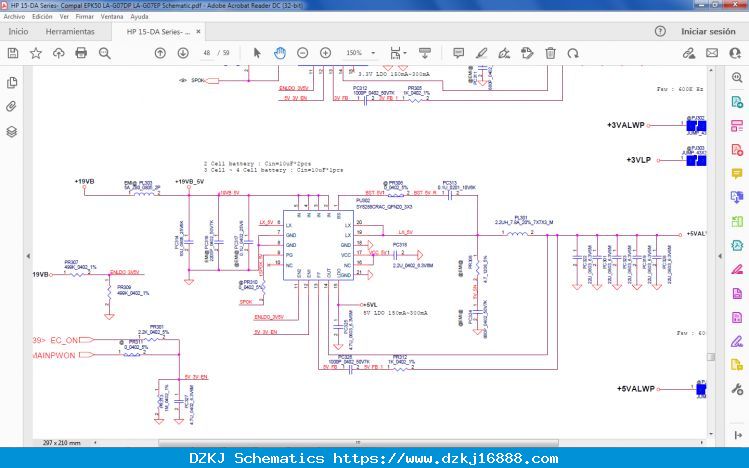Screen dimensions: 749x468
Task: Click the vertical scrollbar up arrow
Action: point(711,70)
